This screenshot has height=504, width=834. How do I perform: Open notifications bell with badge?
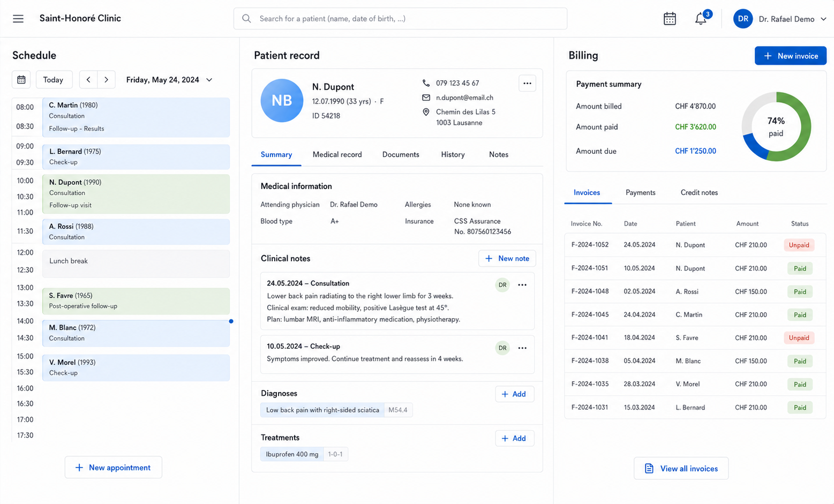tap(701, 19)
